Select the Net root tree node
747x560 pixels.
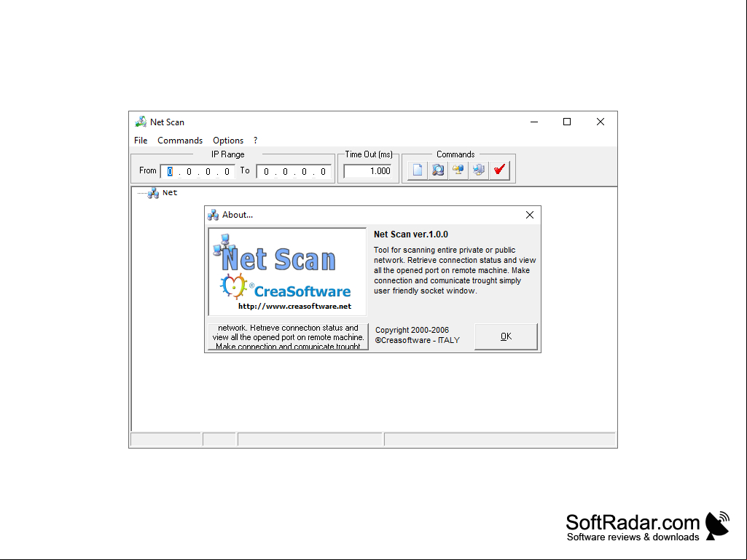(x=170, y=192)
